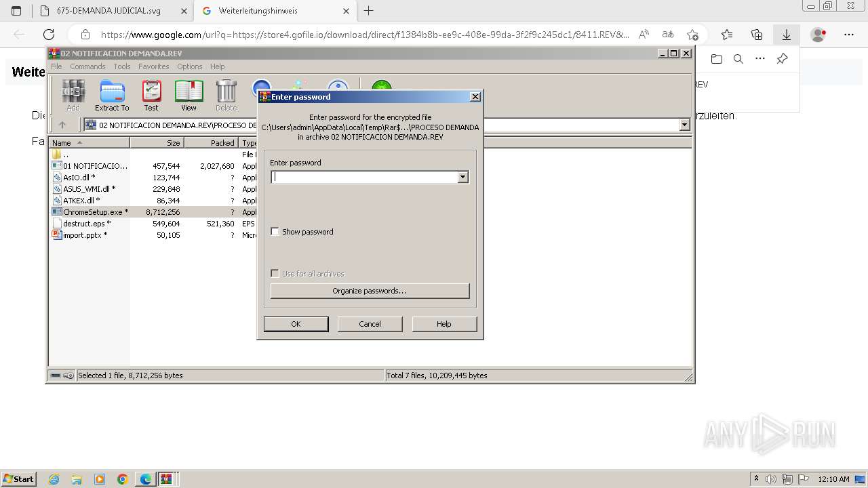
Task: Click in the Enter password field
Action: (x=364, y=177)
